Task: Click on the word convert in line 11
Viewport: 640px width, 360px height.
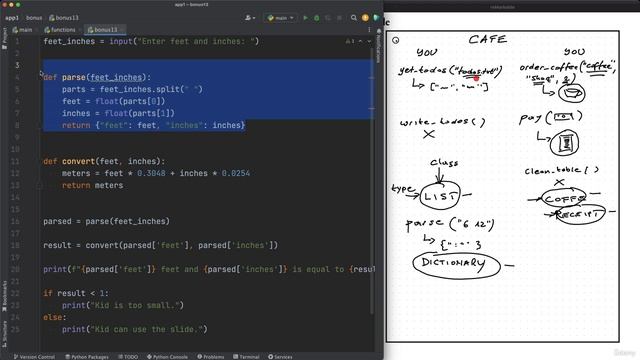Action: 78,162
